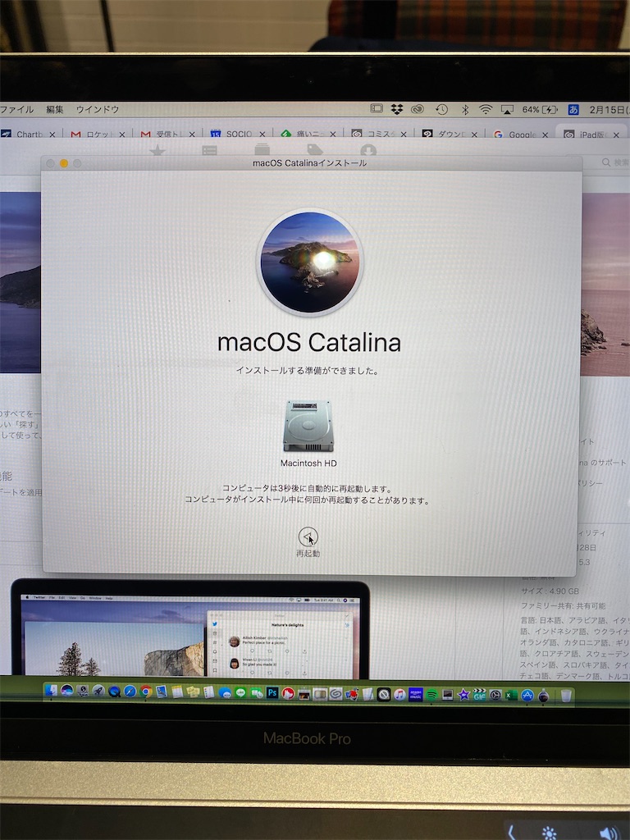630x840 pixels.
Task: Open Photoshop from the Dock
Action: coord(272,693)
